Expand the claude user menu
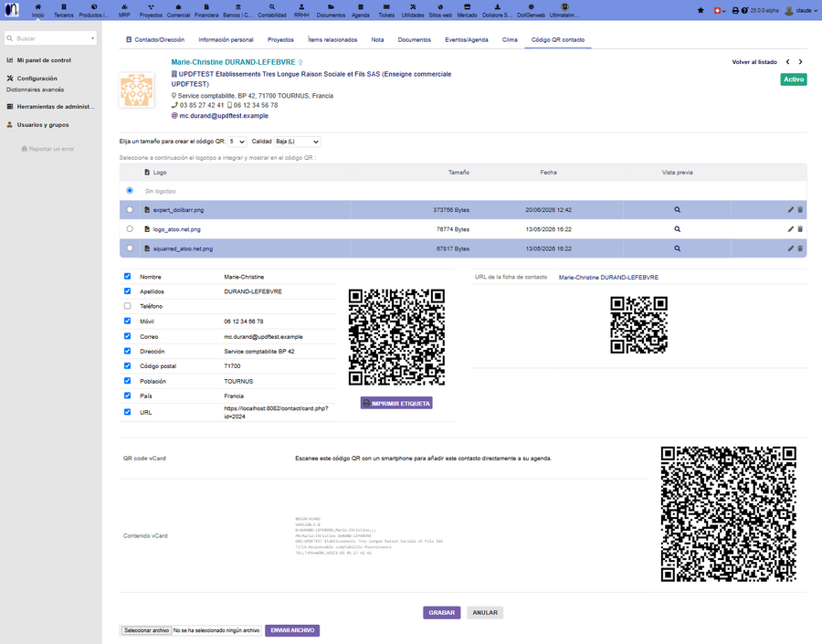This screenshot has width=822, height=644. pos(801,10)
